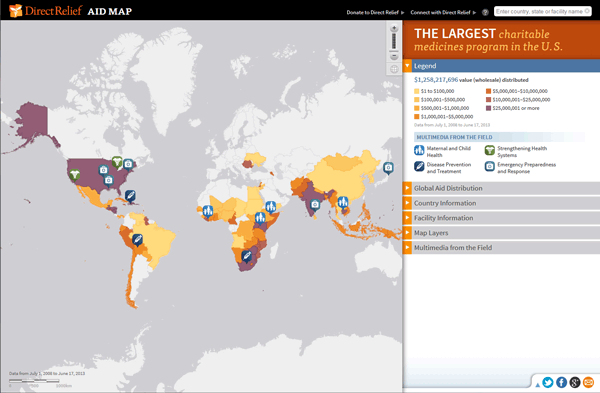Click the $5,000,001-$10,000,000 swatch

(488, 91)
